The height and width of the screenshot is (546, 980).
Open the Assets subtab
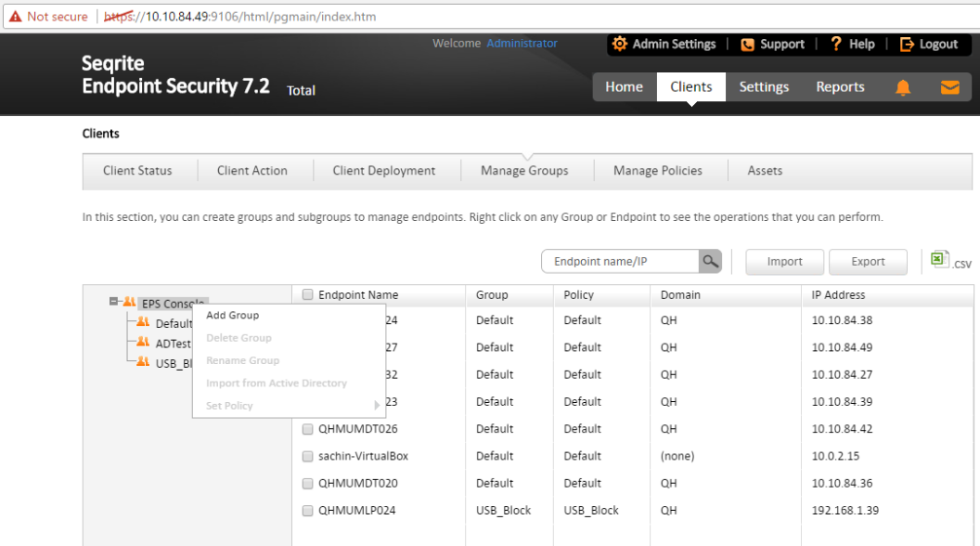765,171
